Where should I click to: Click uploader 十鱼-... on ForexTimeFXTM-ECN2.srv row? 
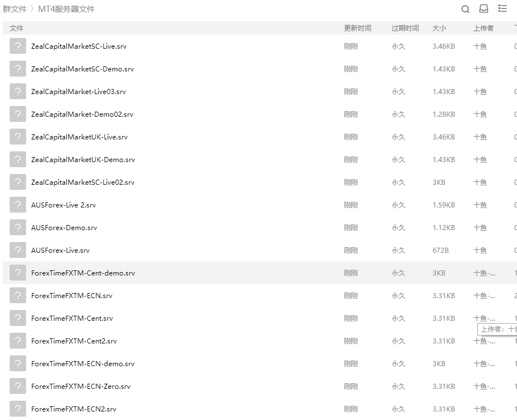(484, 409)
